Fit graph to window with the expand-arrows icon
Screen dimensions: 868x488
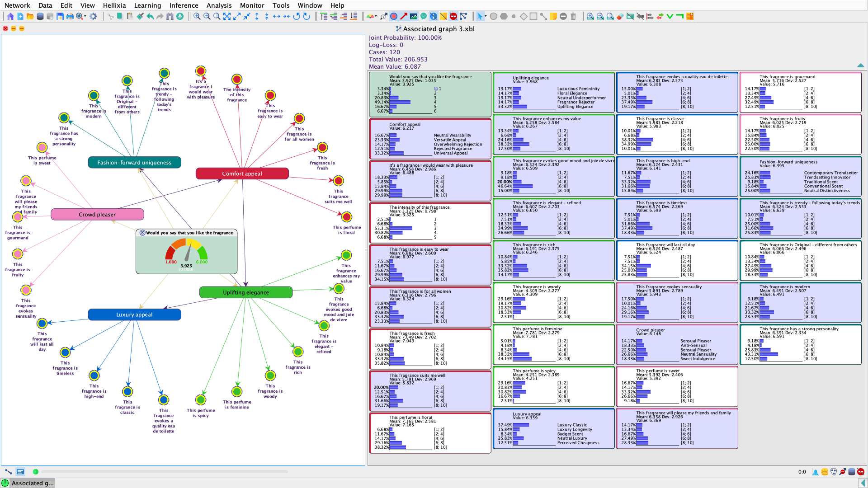(227, 16)
